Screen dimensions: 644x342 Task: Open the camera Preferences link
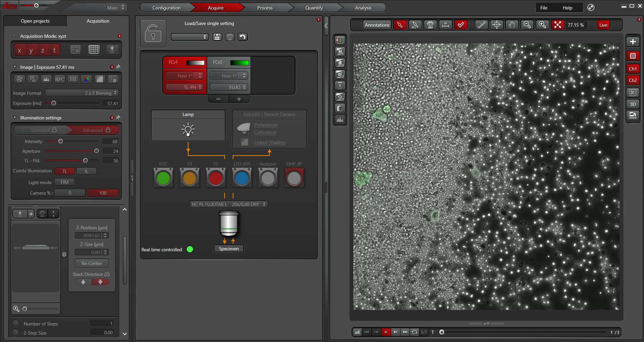266,125
